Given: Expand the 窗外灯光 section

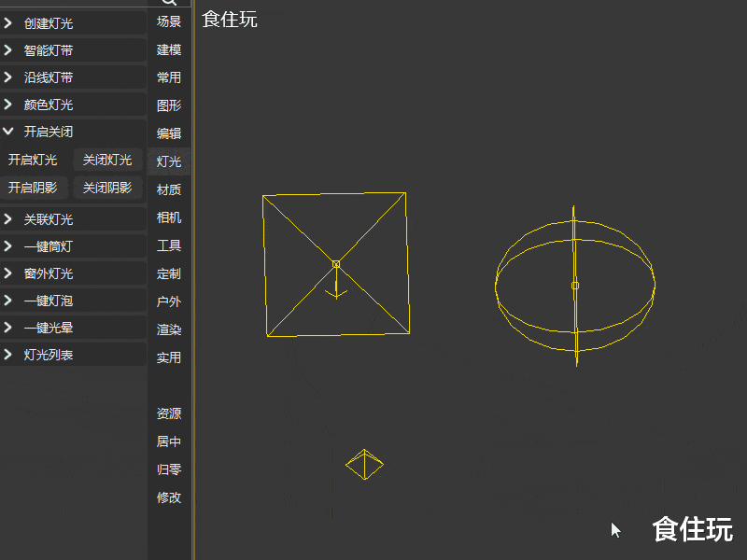Looking at the screenshot, I should point(73,273).
